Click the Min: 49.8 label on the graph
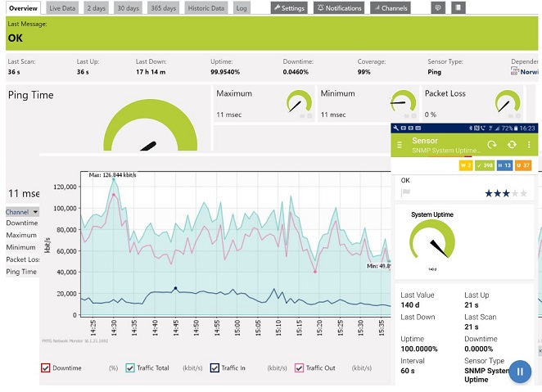542x392 pixels. tap(378, 266)
